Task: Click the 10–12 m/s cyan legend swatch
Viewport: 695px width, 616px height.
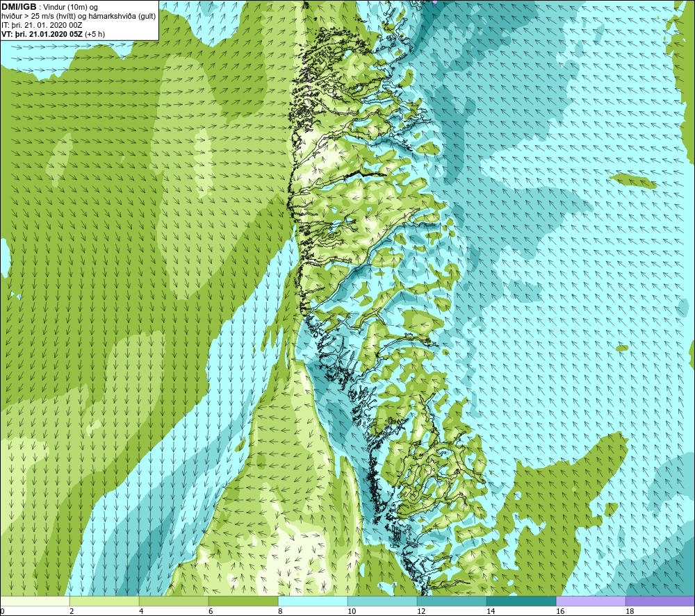Action: tap(382, 601)
